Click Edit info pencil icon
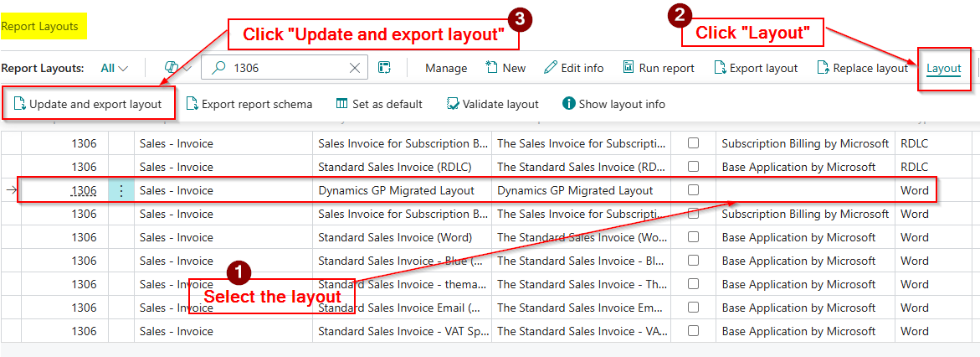Image resolution: width=980 pixels, height=357 pixels. (x=551, y=68)
